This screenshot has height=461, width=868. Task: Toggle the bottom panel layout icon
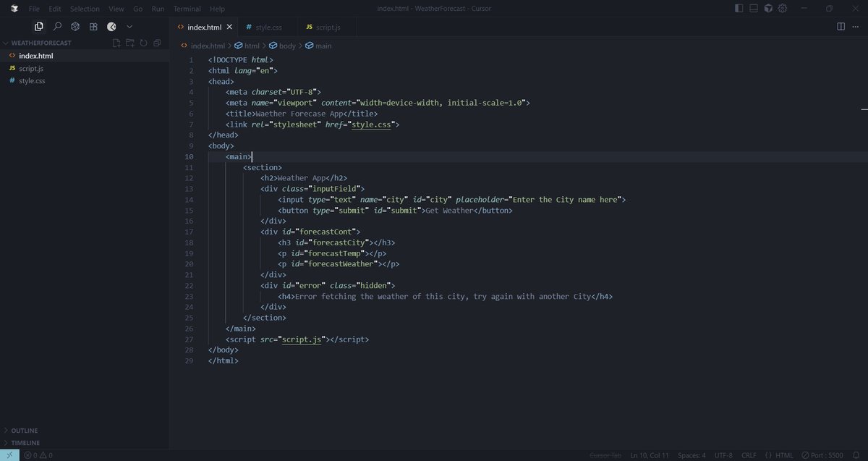[x=754, y=9]
